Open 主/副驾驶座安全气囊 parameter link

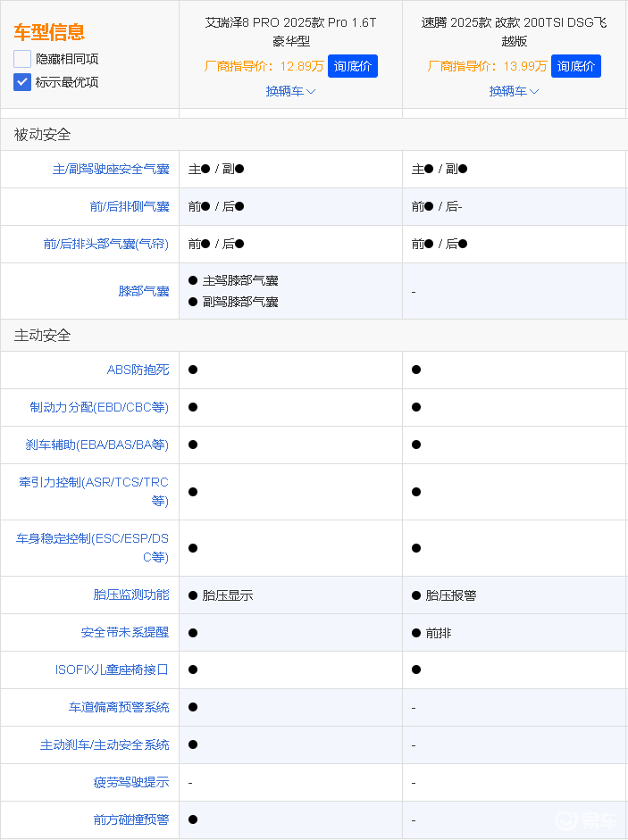pyautogui.click(x=111, y=170)
